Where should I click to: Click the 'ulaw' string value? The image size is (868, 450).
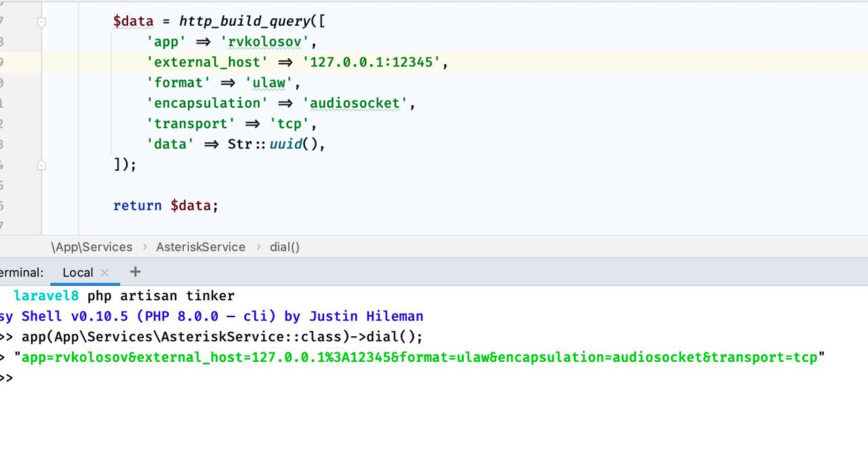pos(269,83)
